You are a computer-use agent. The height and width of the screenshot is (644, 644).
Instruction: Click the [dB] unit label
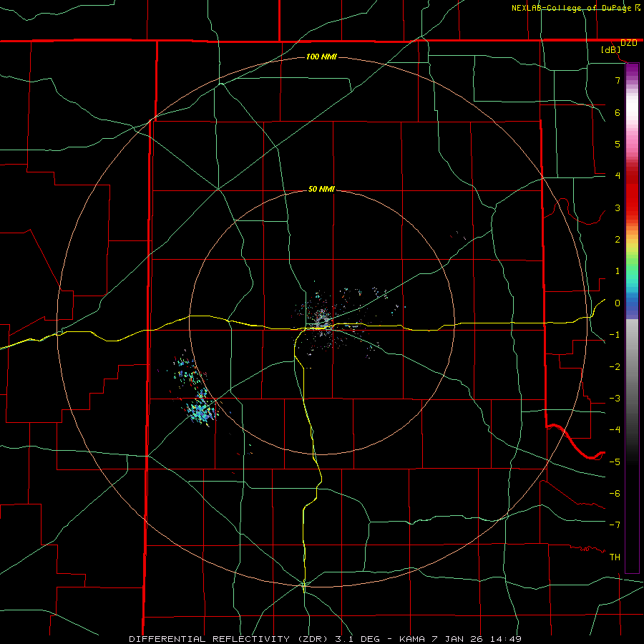pos(611,50)
